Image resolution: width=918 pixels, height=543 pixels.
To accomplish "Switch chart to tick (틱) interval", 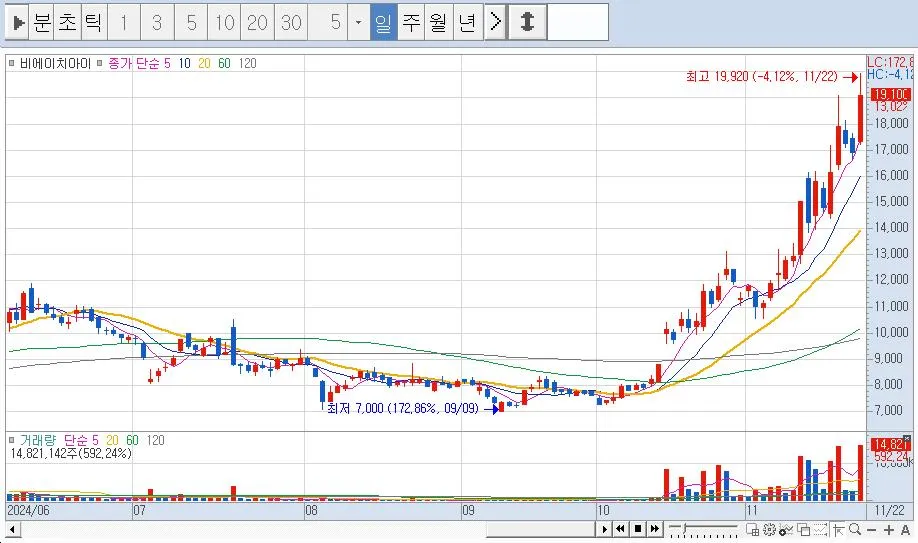I will pyautogui.click(x=94, y=23).
